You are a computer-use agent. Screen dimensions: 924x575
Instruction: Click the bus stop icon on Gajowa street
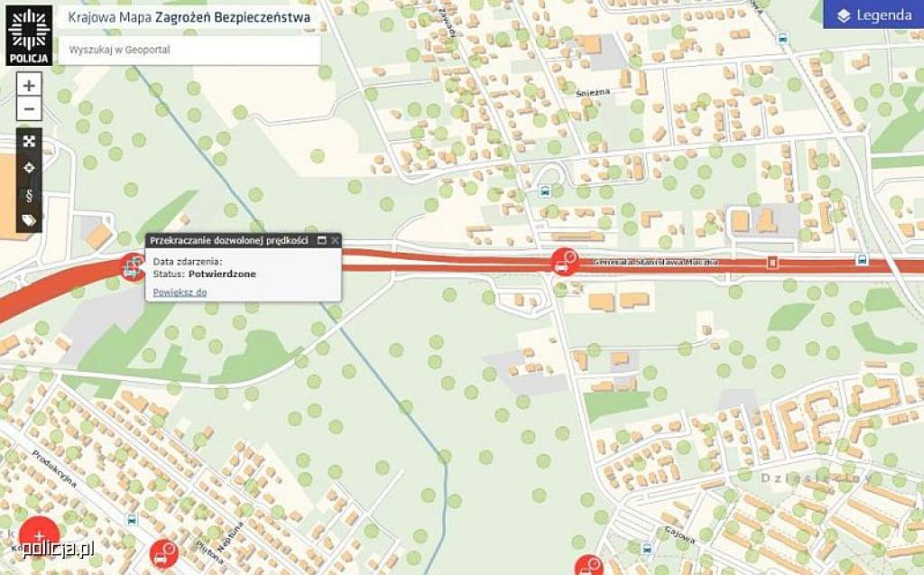tap(647, 549)
